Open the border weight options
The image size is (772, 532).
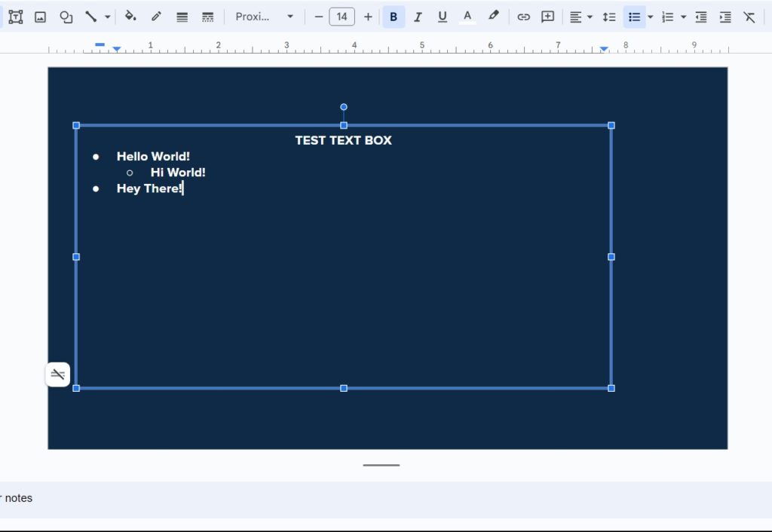tap(182, 16)
